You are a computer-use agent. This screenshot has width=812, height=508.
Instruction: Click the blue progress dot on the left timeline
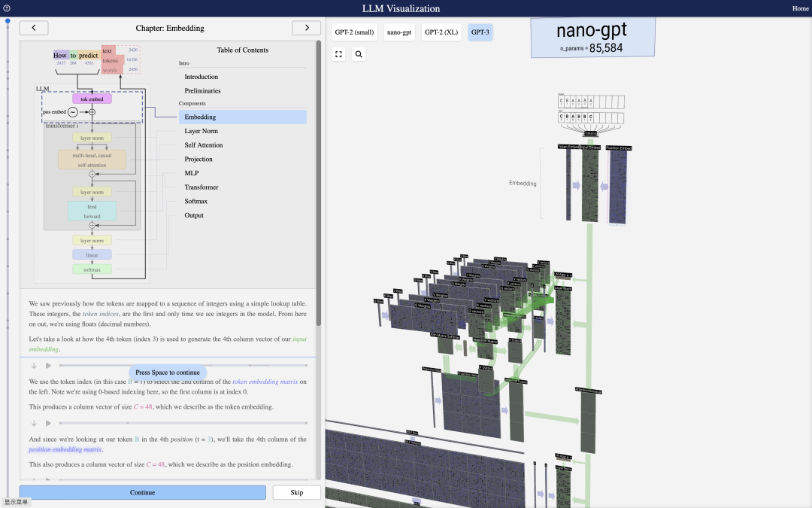click(8, 21)
